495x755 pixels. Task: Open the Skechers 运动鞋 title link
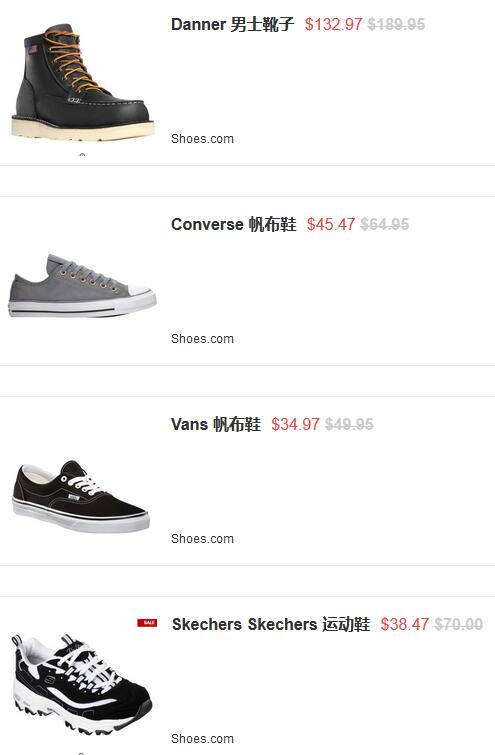click(271, 624)
